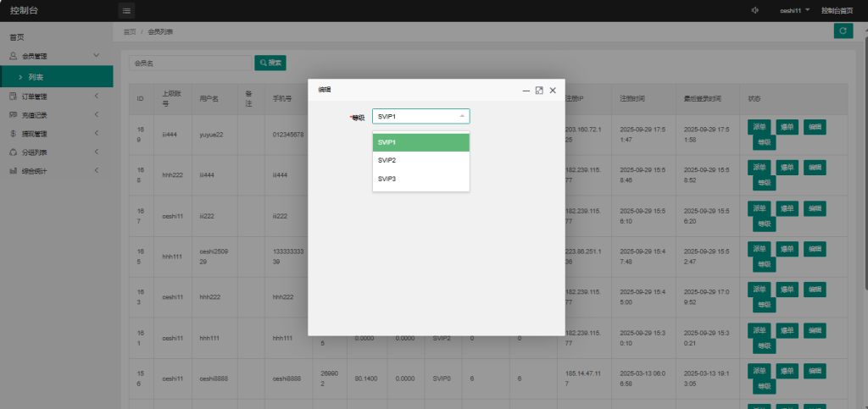Toggle the sidebar hamburger menu icon

[x=126, y=10]
